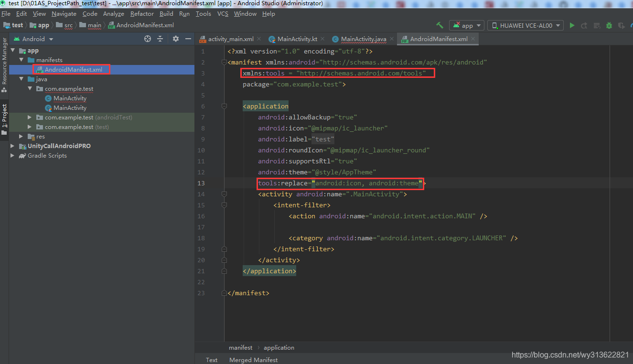Open the Code menu
Viewport: 633px width, 364px height.
click(90, 14)
